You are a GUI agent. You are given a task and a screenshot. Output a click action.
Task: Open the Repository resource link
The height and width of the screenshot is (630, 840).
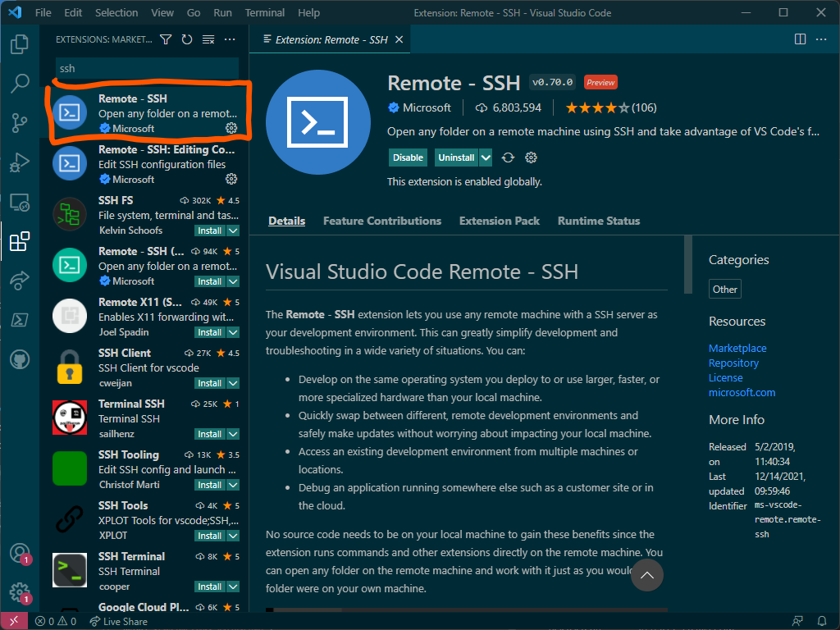tap(733, 363)
